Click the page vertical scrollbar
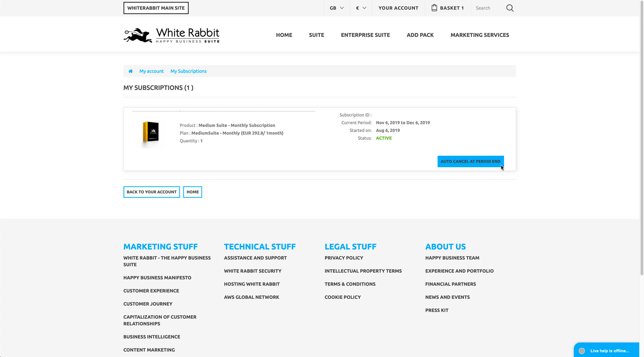The height and width of the screenshot is (357, 644). (642, 138)
